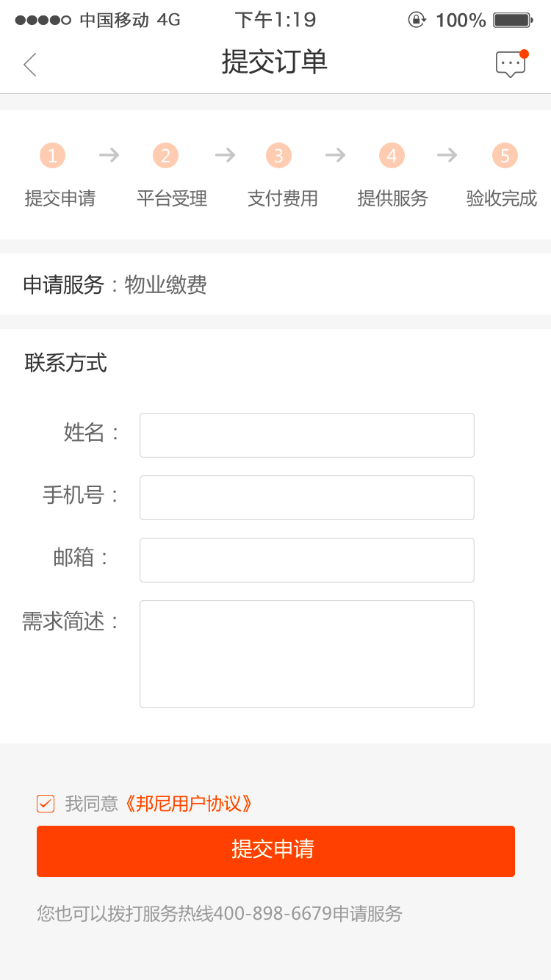Open the messages chat bubble icon
Screen dimensions: 551x980
pyautogui.click(x=511, y=64)
